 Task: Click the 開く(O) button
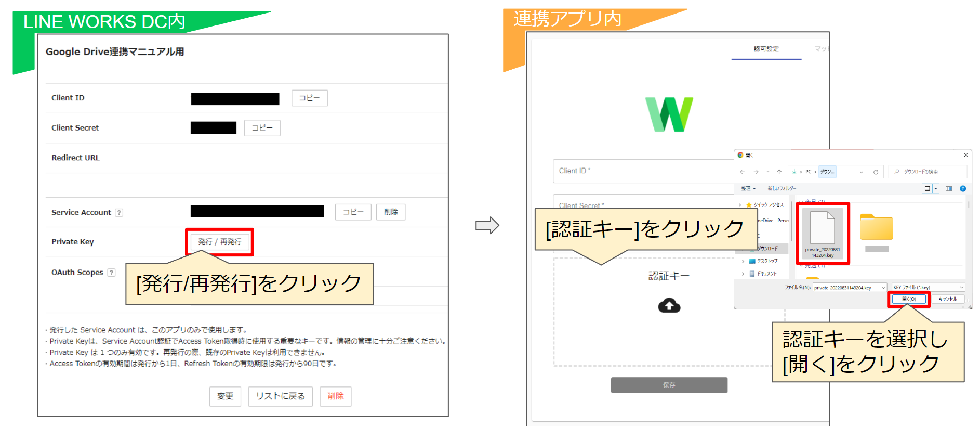tap(909, 299)
